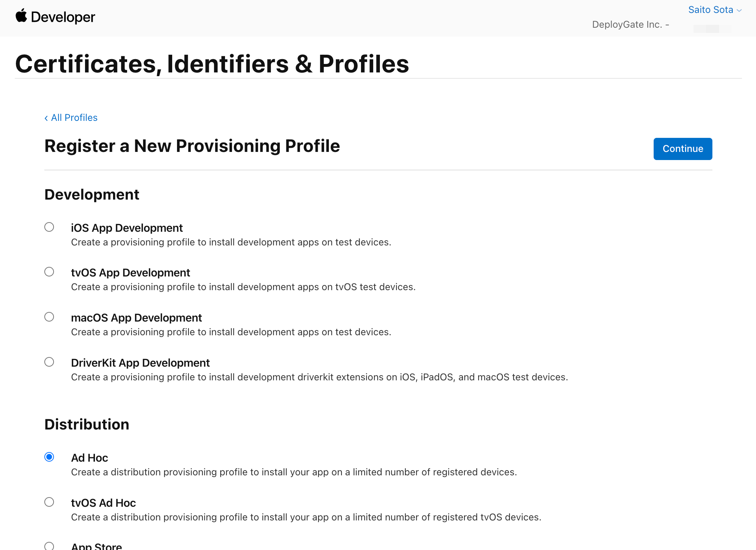Click the back chevron next to All Profiles
The image size is (756, 550).
(46, 118)
